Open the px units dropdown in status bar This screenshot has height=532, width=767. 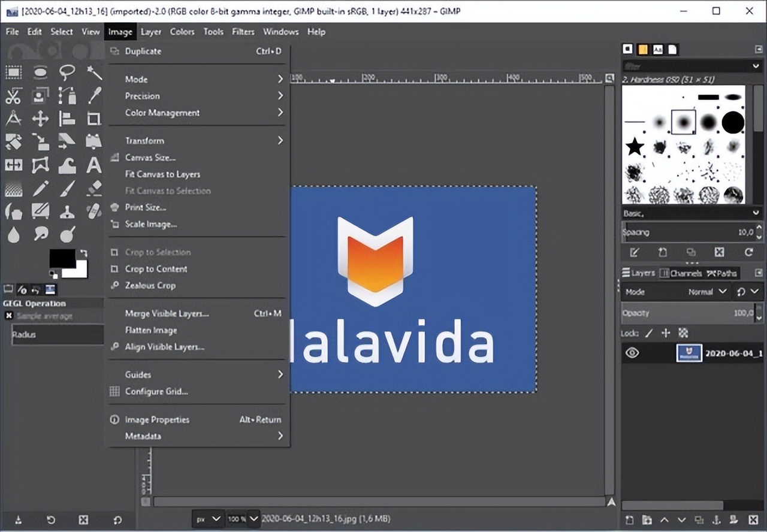coord(208,518)
